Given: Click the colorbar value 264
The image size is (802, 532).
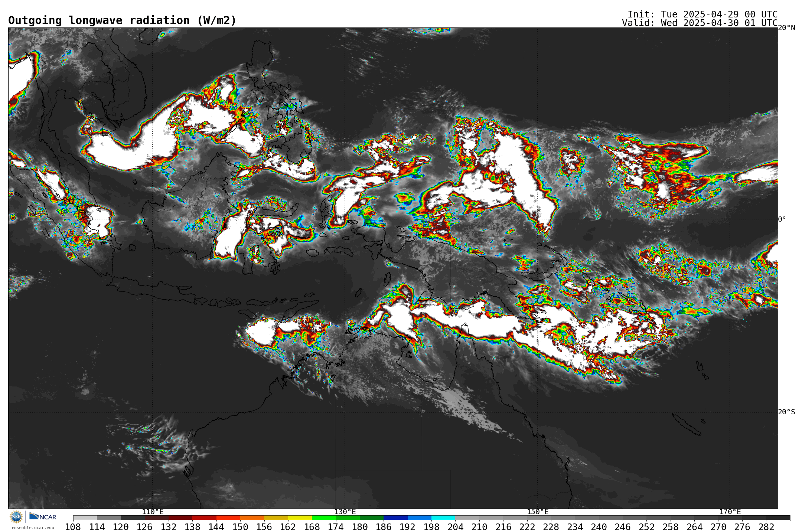Looking at the screenshot, I should (694, 527).
